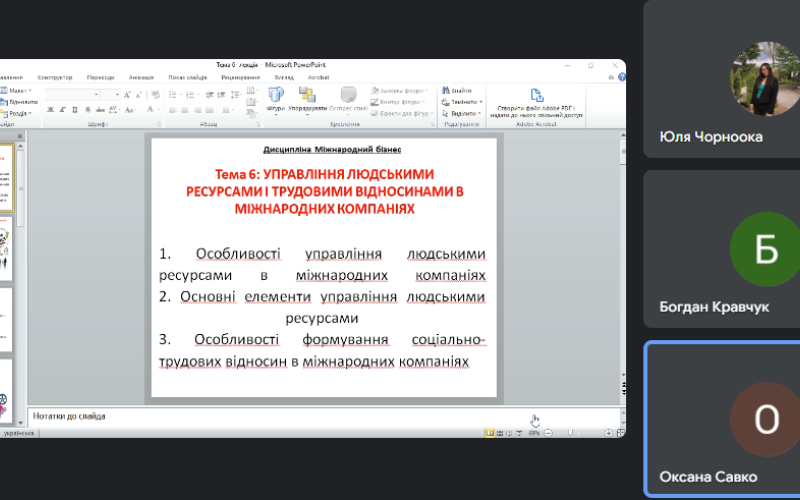Switch to the Рецензування tab
This screenshot has height=500, width=800.
pos(240,78)
